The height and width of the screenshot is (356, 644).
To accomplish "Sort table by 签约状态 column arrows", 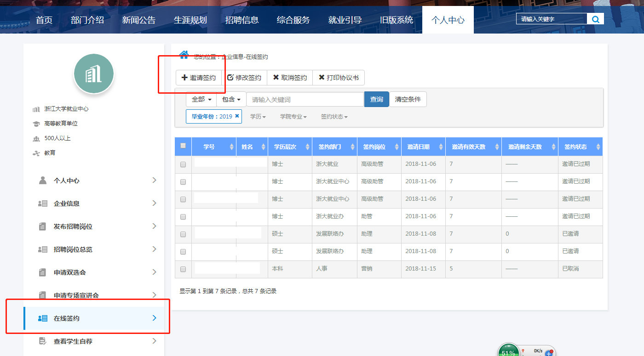I will (598, 147).
